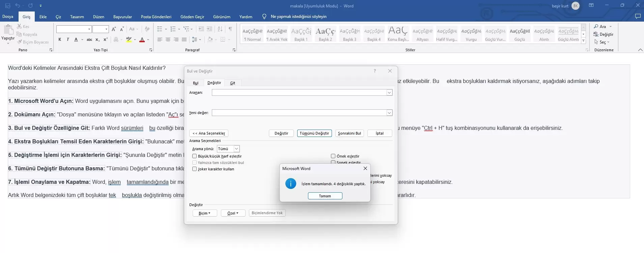The image size is (644, 253).
Task: Clear all formatting using the eraser icon
Action: pyautogui.click(x=147, y=29)
